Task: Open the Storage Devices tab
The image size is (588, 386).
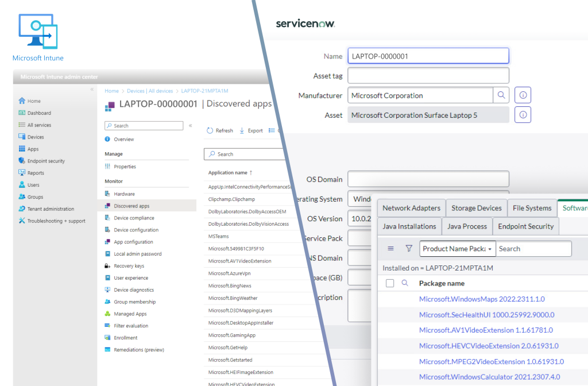Action: pos(476,208)
